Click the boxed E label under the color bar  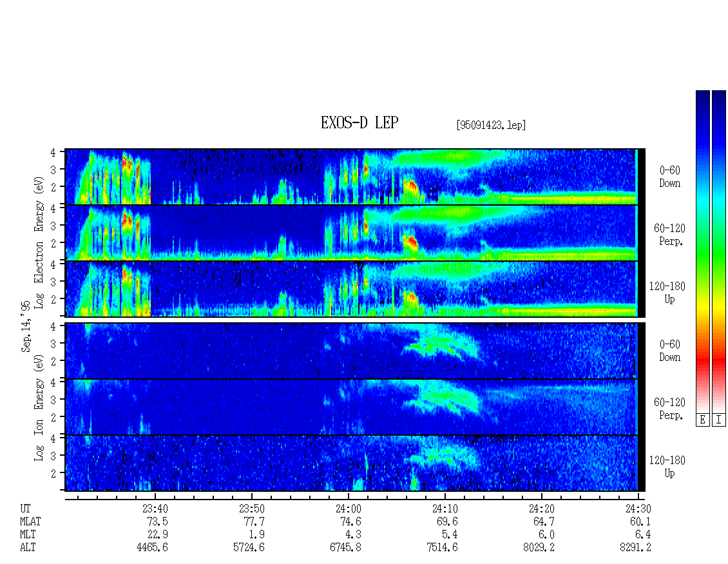tap(702, 420)
